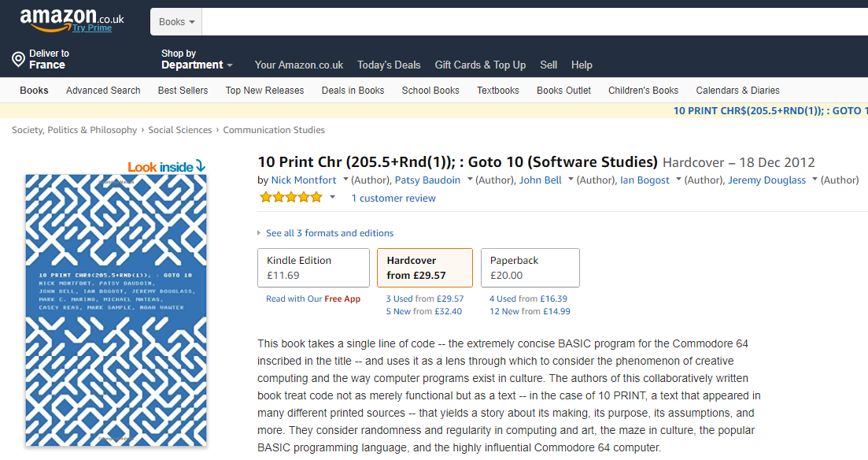Screen dimensions: 868x460
Task: View 12 New from £14.99 paperback offers
Action: 530,311
